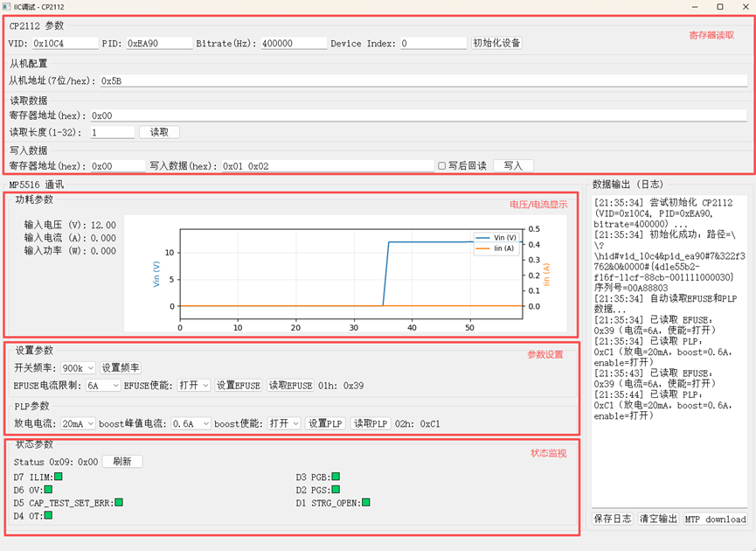Click the D1 STRG_OPEN green indicator

pyautogui.click(x=366, y=503)
